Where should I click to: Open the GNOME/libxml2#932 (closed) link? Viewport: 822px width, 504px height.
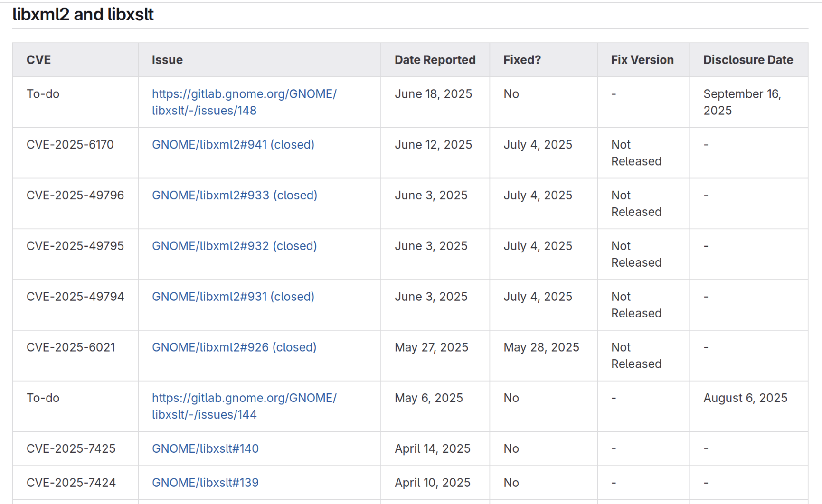coord(234,246)
